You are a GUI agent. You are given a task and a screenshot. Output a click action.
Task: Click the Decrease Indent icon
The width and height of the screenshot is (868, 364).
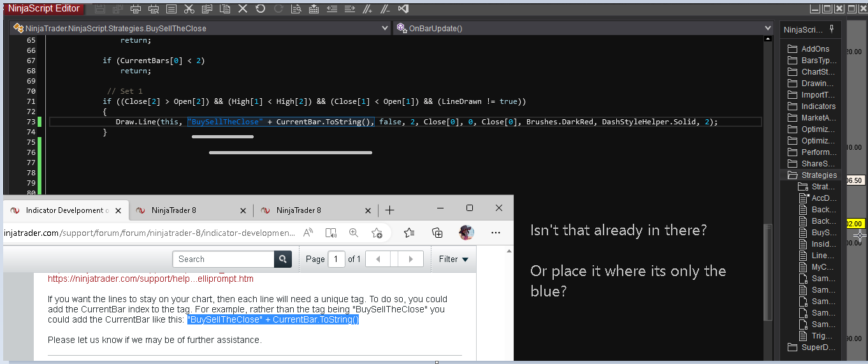(x=332, y=9)
